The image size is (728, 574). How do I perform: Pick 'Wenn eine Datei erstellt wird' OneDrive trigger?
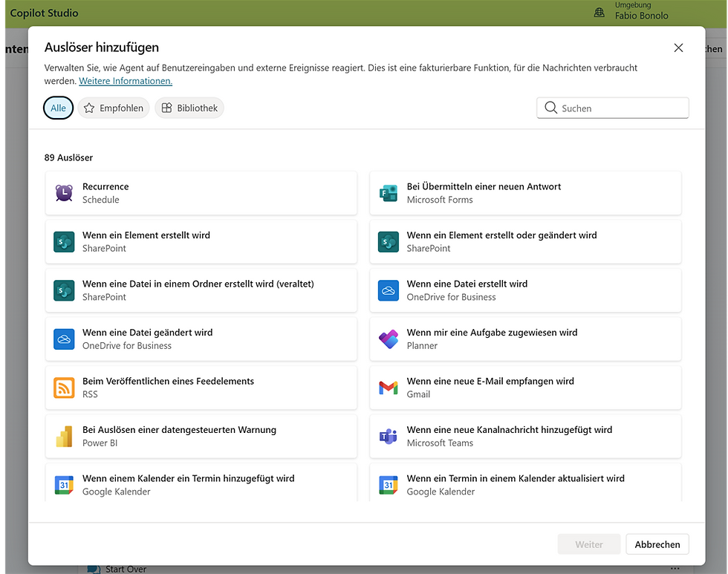pos(525,290)
